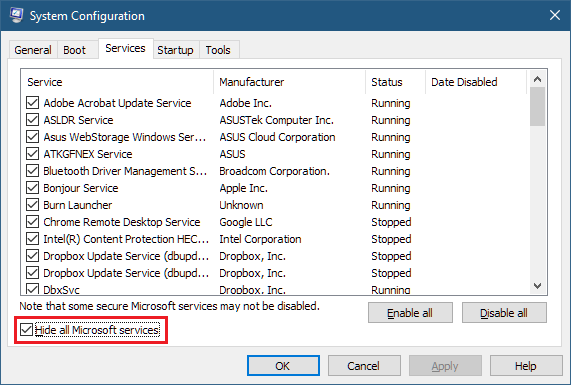Click Running status of Adobe Acrobat Update
This screenshot has height=385, width=571.
click(x=391, y=103)
